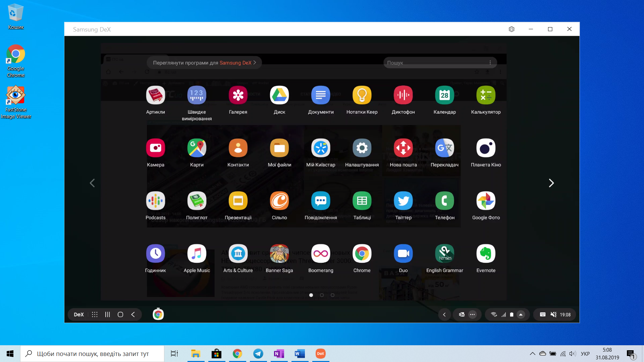Screen dimensions: 644x362
Task: Open Chrome pinned in DeX taskbar
Action: [158, 314]
